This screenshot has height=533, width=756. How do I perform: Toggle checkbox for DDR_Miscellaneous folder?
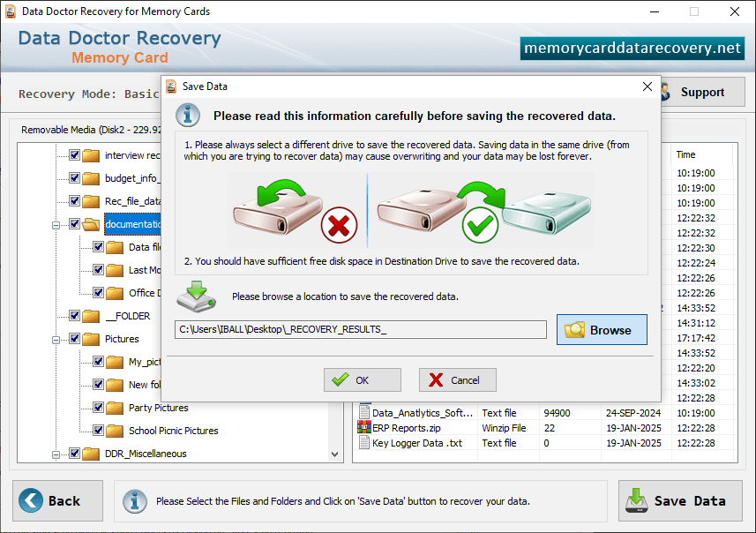[x=74, y=454]
